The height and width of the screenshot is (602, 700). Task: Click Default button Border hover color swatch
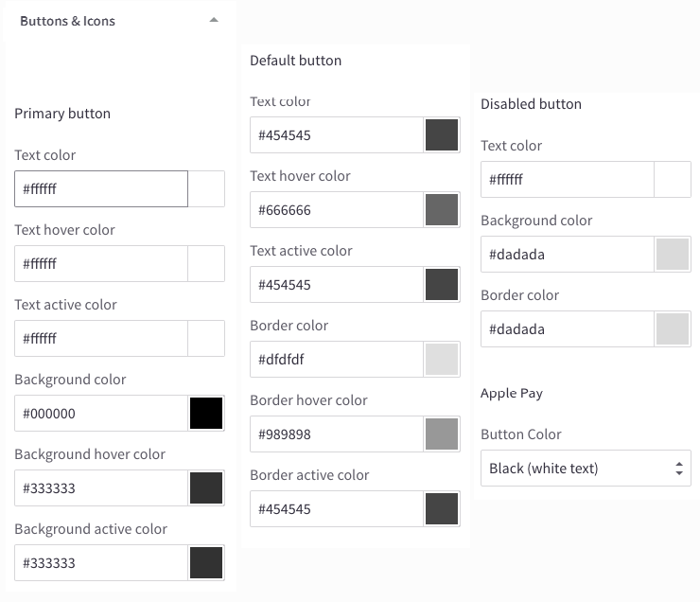point(442,434)
